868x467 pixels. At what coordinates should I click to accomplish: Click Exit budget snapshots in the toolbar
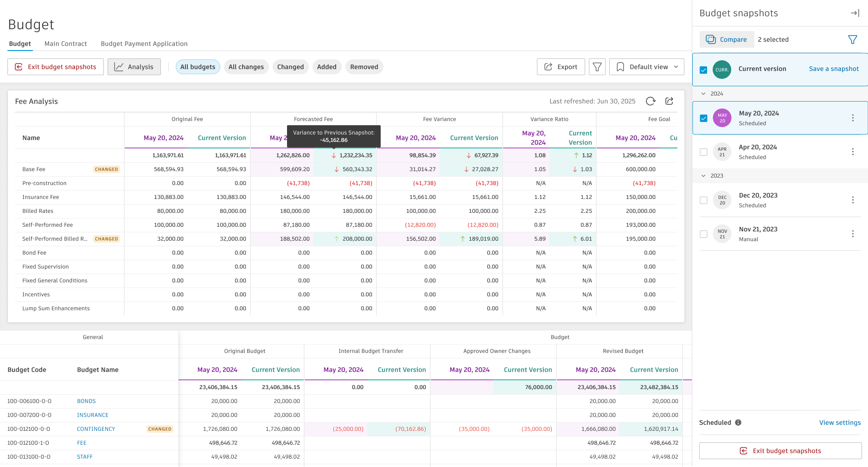(x=56, y=67)
